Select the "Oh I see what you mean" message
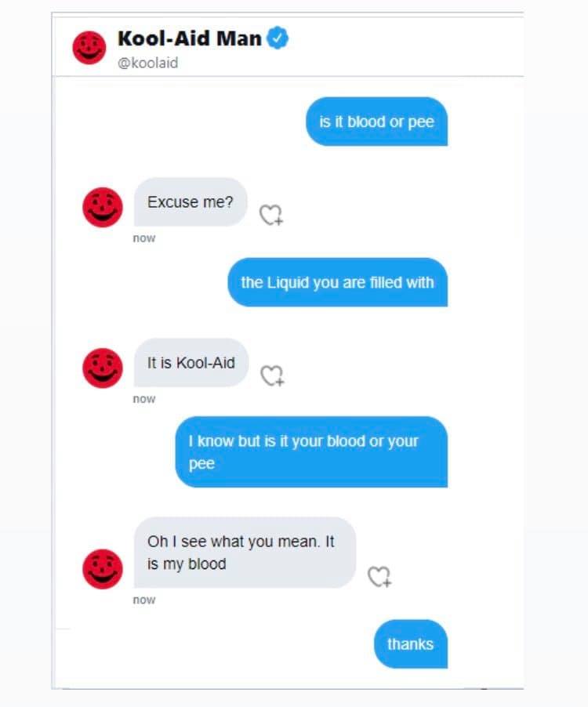This screenshot has height=707, width=588. [244, 553]
